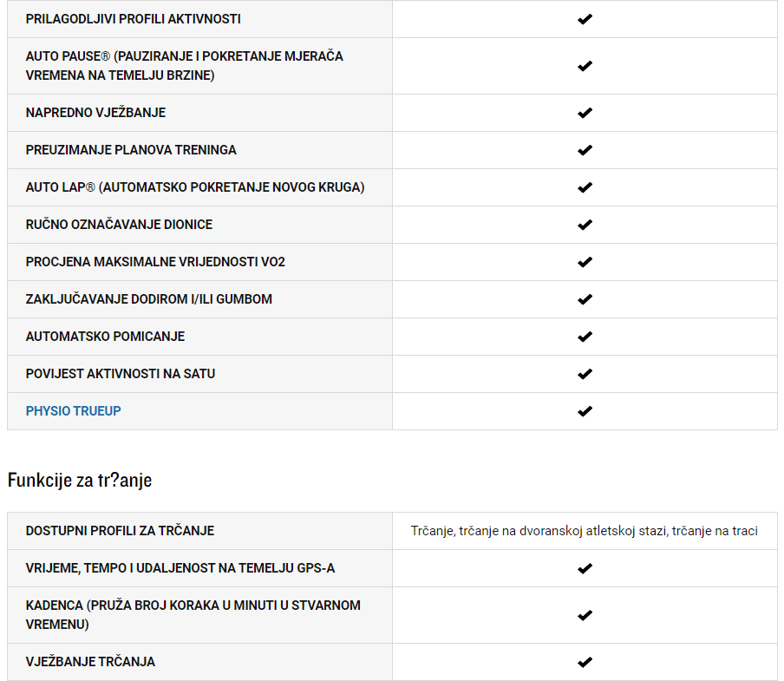Viewport: 784px width, 681px height.
Task: Click checkmark for Povijest aktivnosti na satu
Action: [x=585, y=374]
